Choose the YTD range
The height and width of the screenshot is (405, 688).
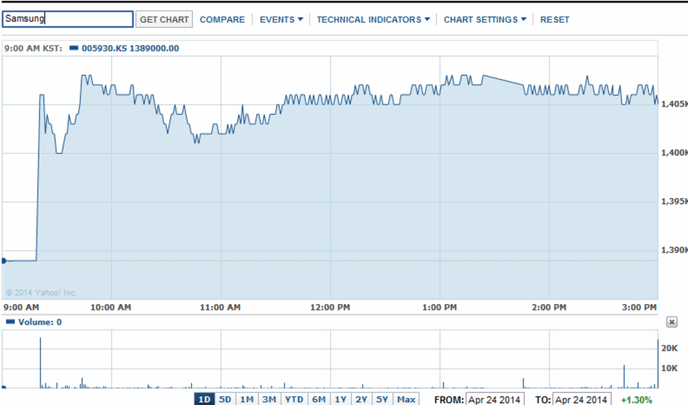point(294,399)
